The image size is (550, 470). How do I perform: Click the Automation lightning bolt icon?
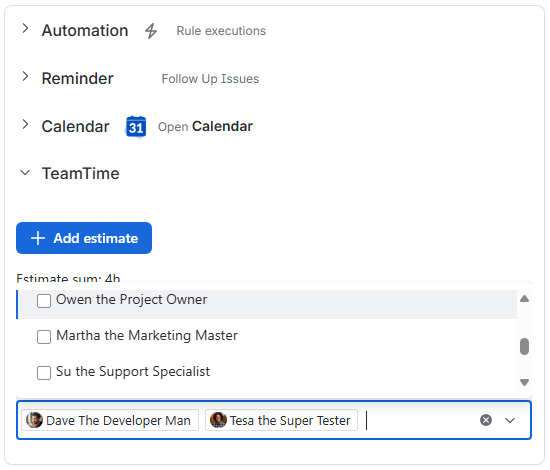(151, 31)
